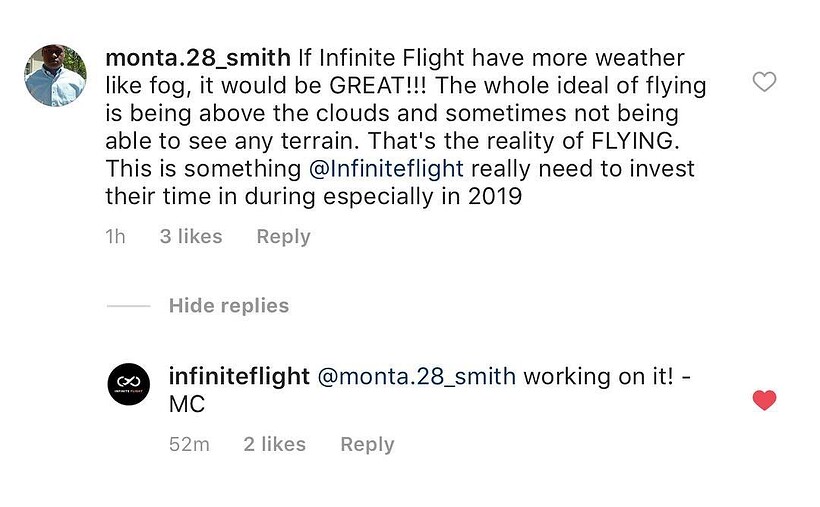
Task: Open the infiniteflight logo avatar
Action: 128,385
